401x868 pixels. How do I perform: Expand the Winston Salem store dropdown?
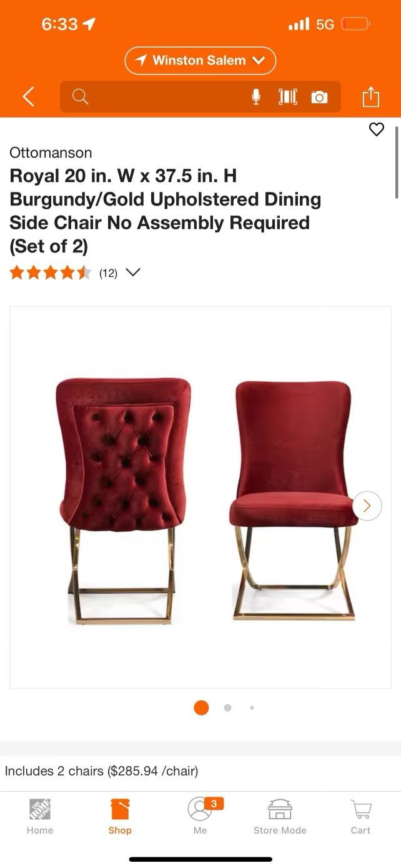(x=200, y=61)
